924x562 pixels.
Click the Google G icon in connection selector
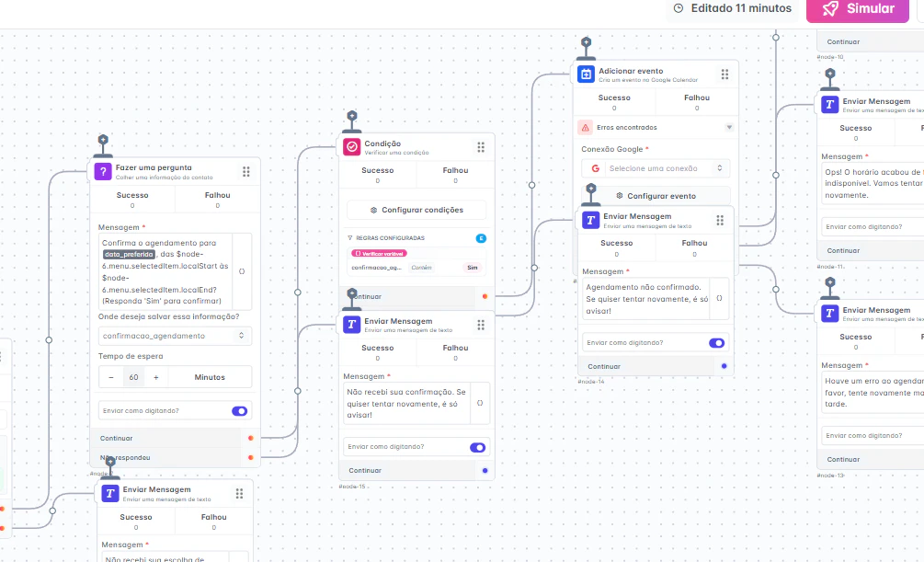point(595,168)
